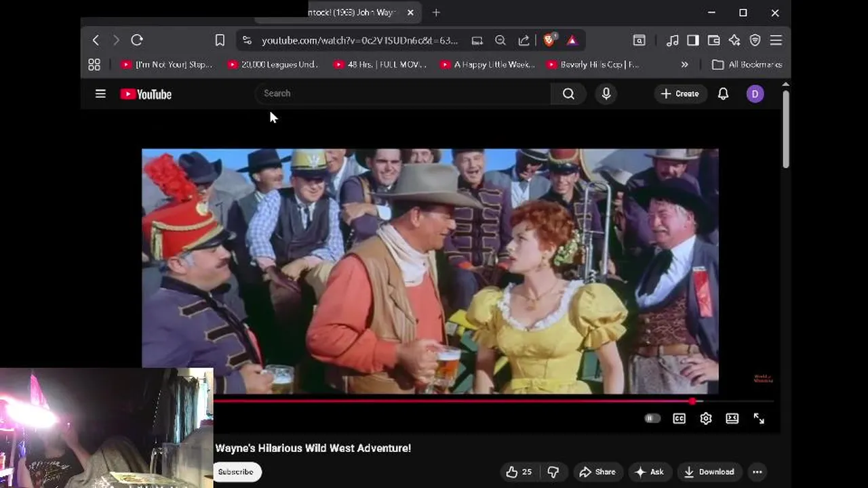Minimize the browser window
This screenshot has height=488, width=868.
point(711,13)
